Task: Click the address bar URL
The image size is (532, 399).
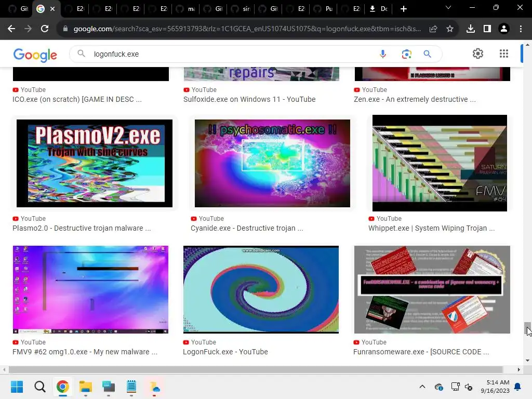Action: [x=247, y=29]
